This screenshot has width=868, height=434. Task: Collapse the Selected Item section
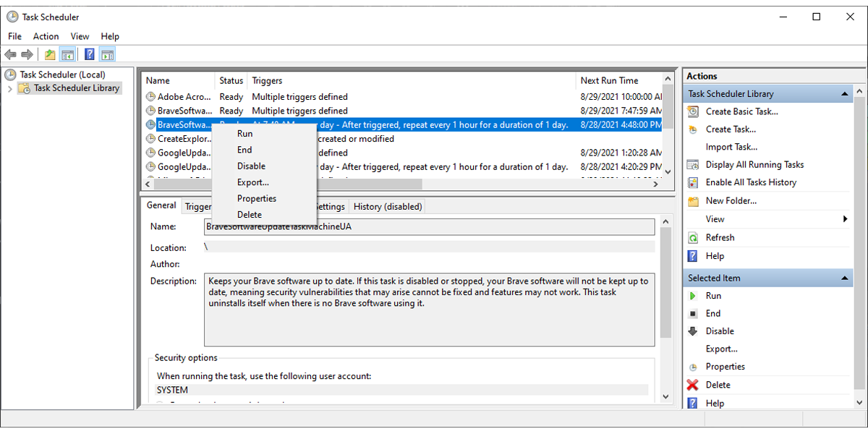(x=844, y=278)
